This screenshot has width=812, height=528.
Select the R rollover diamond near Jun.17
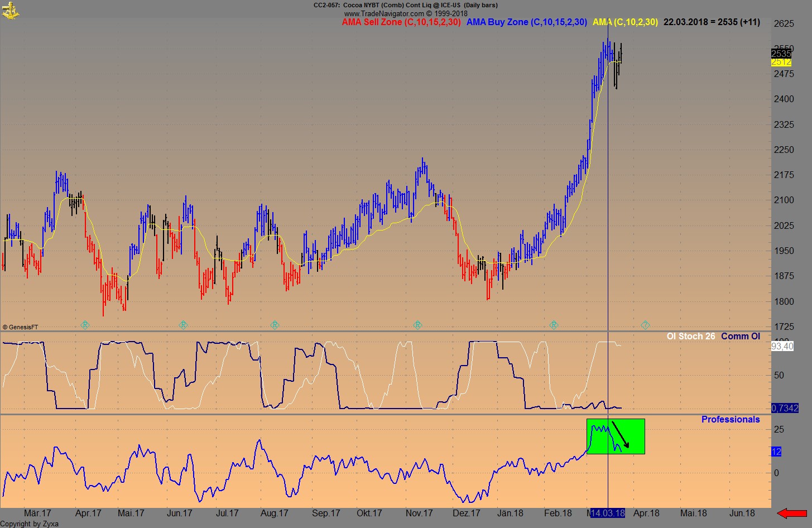coord(182,324)
